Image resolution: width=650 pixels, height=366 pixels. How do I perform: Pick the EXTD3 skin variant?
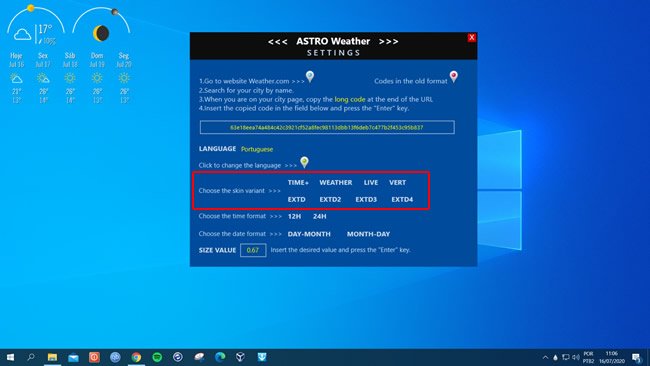coord(366,200)
